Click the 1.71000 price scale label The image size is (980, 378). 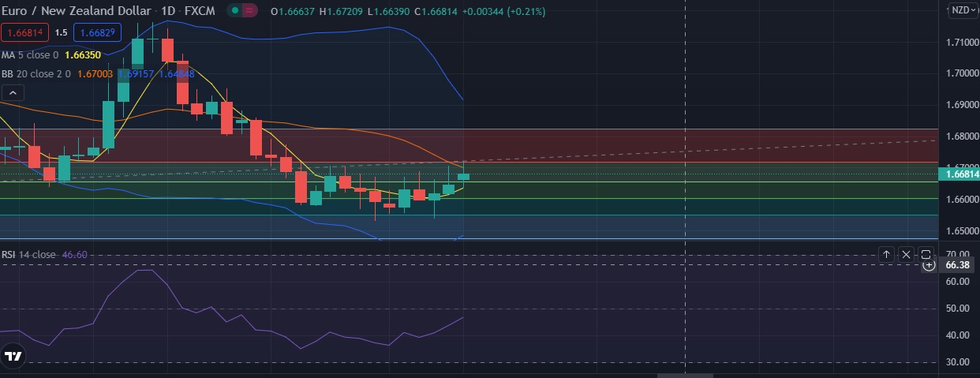pos(961,42)
